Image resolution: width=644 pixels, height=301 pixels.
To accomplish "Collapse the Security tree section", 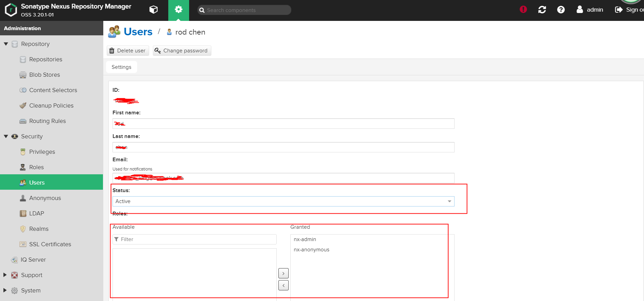I will pyautogui.click(x=6, y=136).
